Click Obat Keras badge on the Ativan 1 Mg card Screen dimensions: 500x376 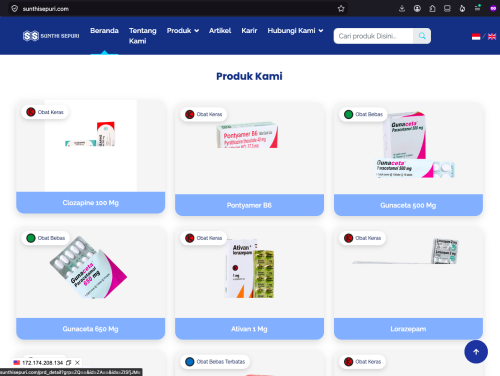click(x=204, y=238)
